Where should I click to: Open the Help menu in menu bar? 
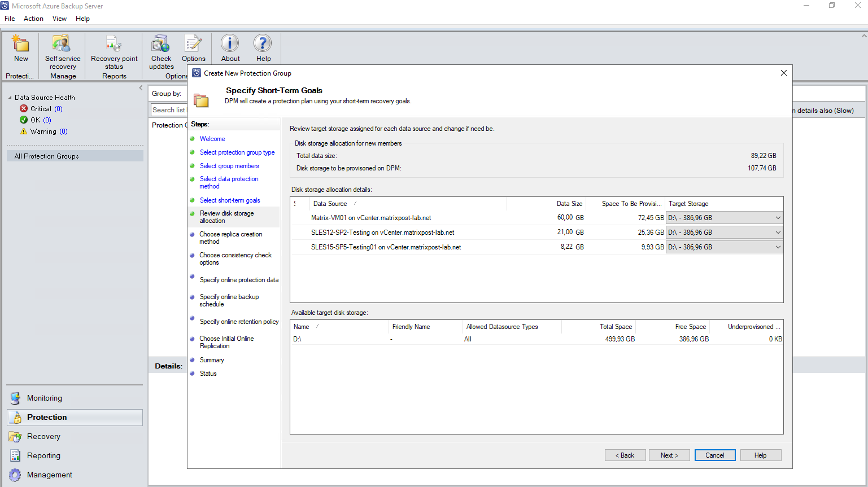click(x=82, y=19)
